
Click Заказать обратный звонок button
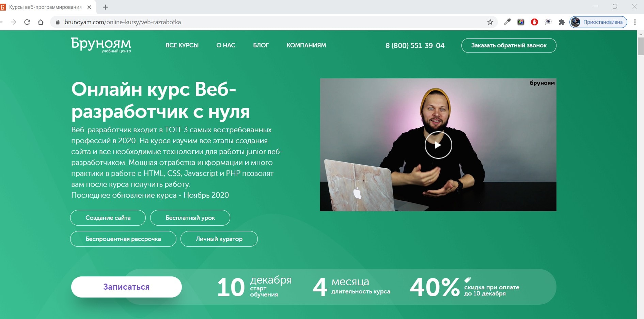[509, 45]
